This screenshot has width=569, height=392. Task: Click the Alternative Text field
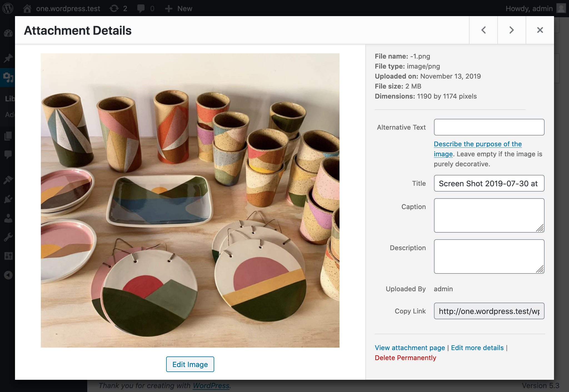489,127
